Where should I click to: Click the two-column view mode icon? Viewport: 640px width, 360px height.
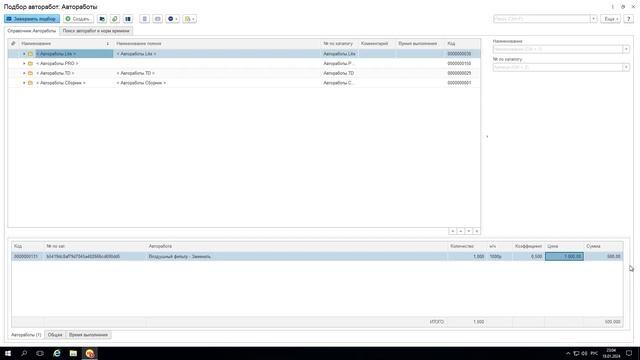(128, 19)
